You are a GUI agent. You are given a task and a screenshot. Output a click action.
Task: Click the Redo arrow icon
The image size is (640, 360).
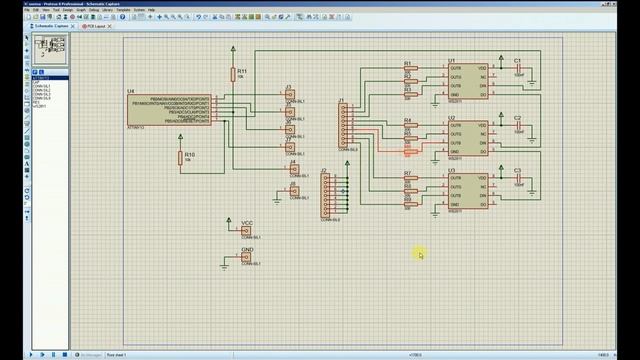pyautogui.click(x=205, y=17)
